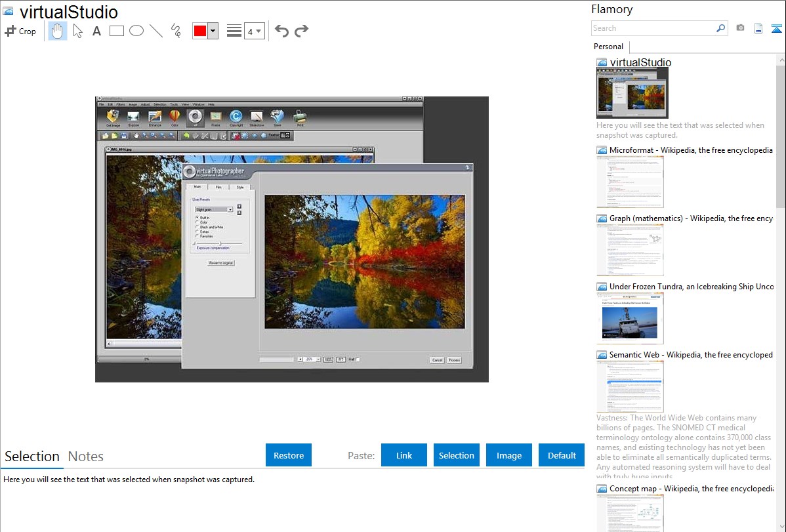
Task: Activate the hand pan tool
Action: (x=58, y=31)
